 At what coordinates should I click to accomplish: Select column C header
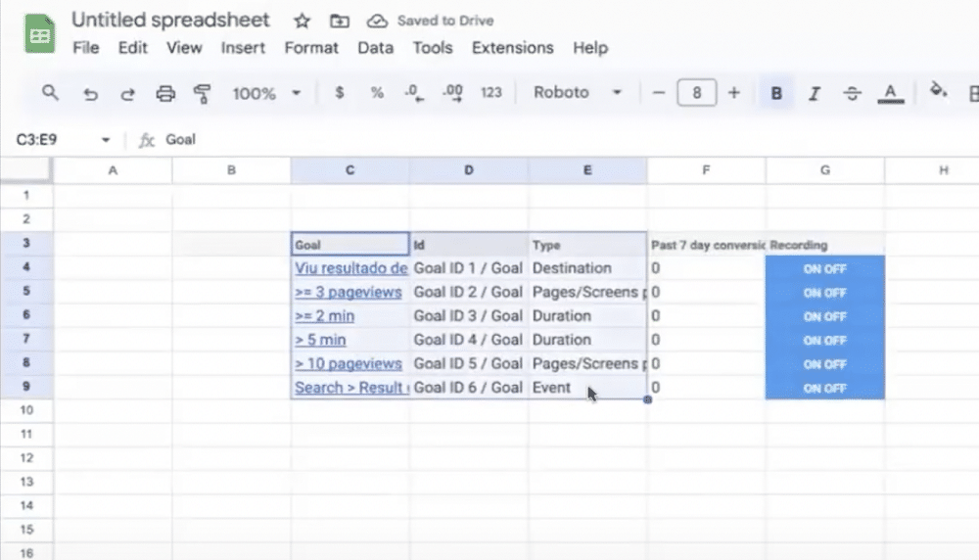tap(350, 170)
